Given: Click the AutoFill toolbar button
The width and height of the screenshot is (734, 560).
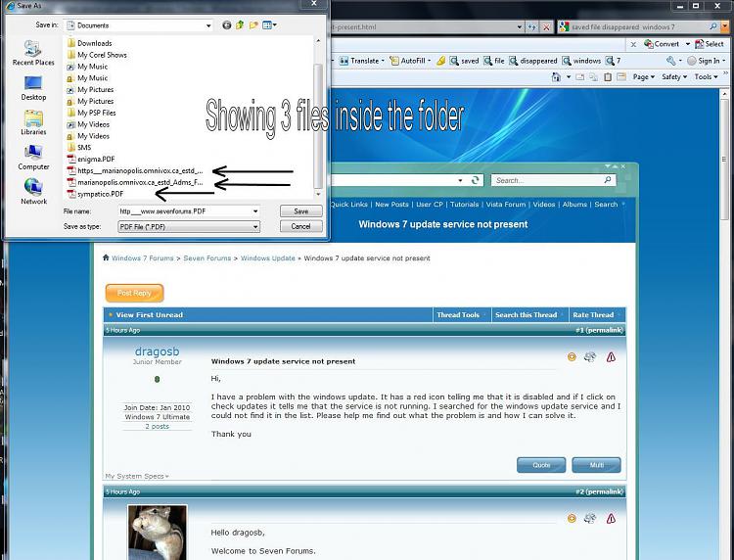Looking at the screenshot, I should pyautogui.click(x=410, y=61).
